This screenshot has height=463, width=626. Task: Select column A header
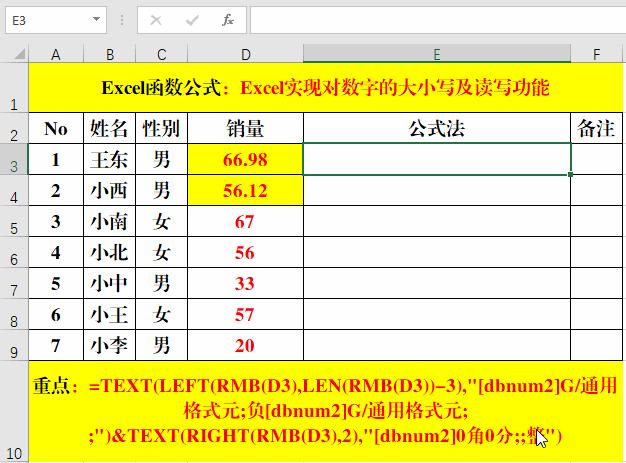(56, 54)
